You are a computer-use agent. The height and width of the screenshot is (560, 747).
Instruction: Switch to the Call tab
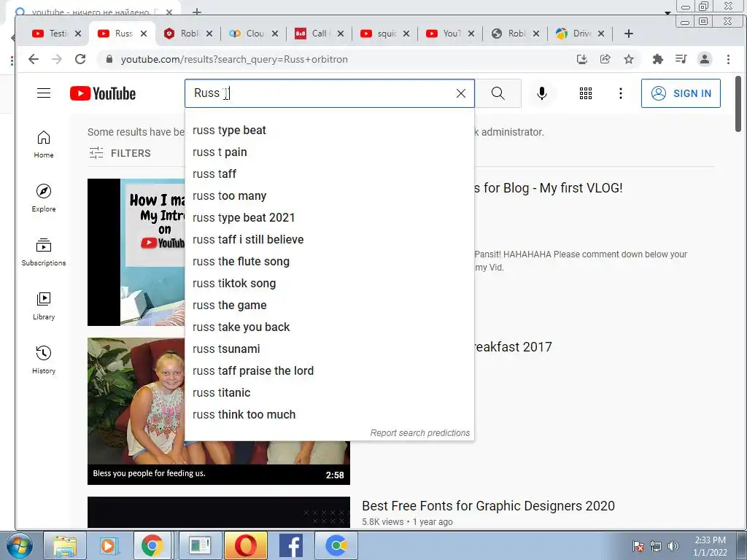coord(319,34)
